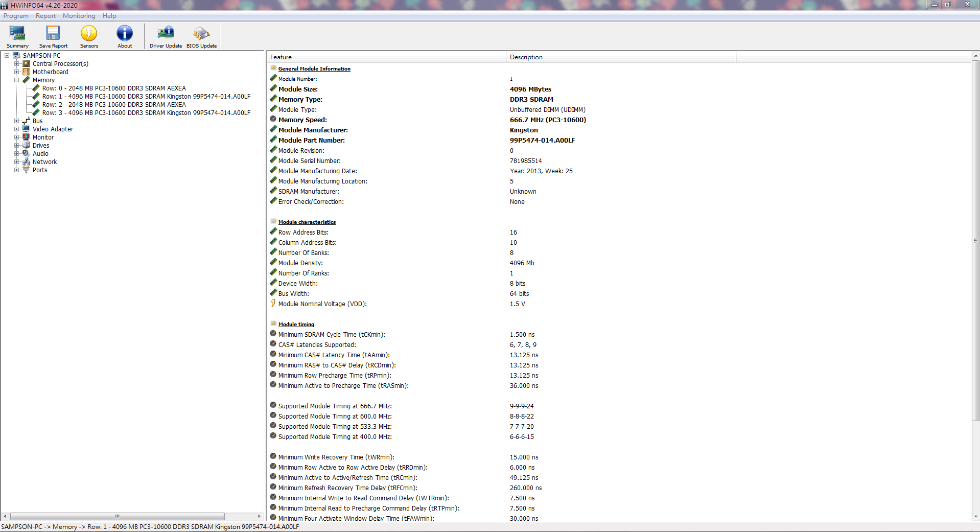Select Row: 0 2048 MB AEXEA module

click(x=114, y=88)
